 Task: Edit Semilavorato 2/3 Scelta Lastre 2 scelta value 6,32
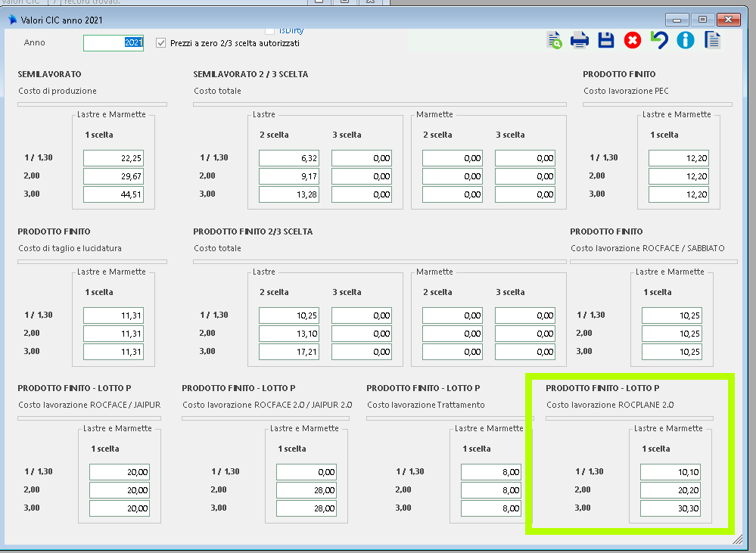(289, 158)
